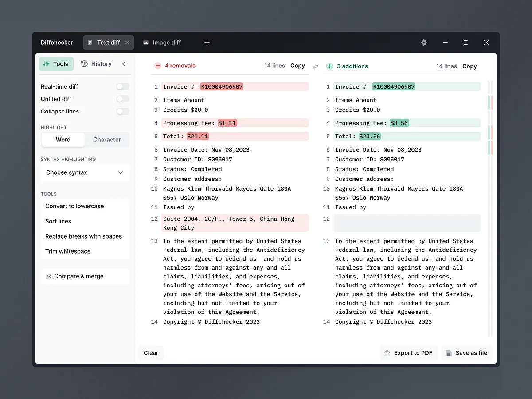This screenshot has height=399, width=532.
Task: Click the red removals minus icon
Action: click(x=158, y=66)
